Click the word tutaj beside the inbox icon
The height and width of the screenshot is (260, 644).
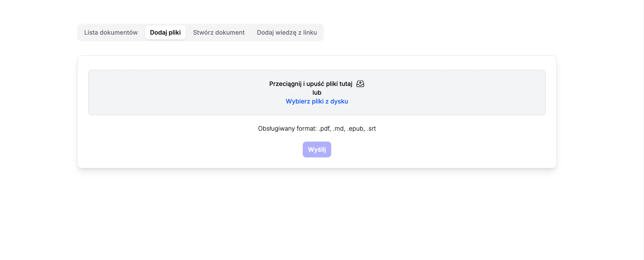(x=345, y=84)
